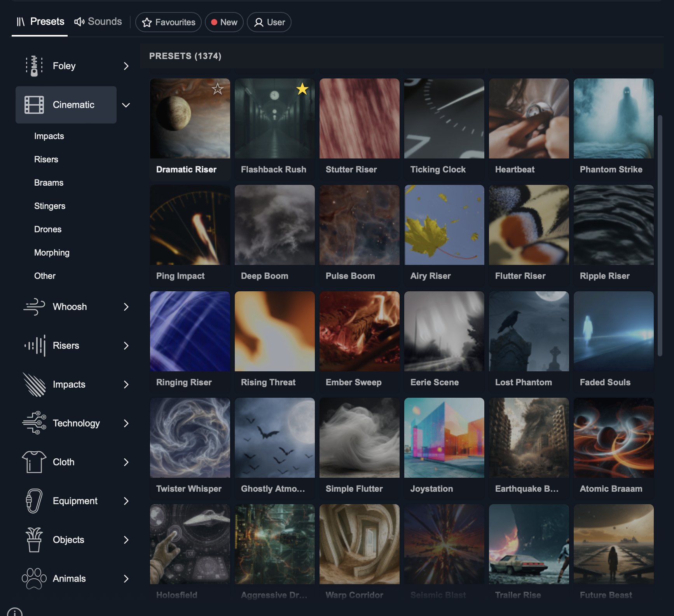Screen dimensions: 674x616
Task: Select the Ticking Clock preset thumbnail
Action: click(x=444, y=118)
